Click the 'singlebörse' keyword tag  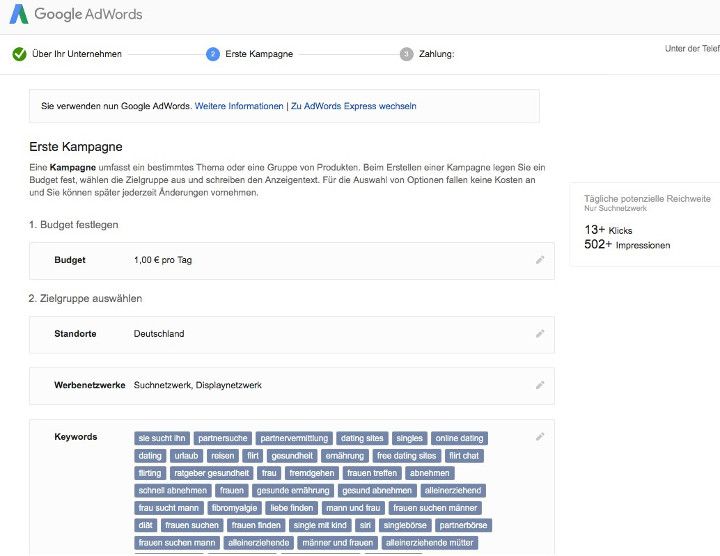click(405, 525)
